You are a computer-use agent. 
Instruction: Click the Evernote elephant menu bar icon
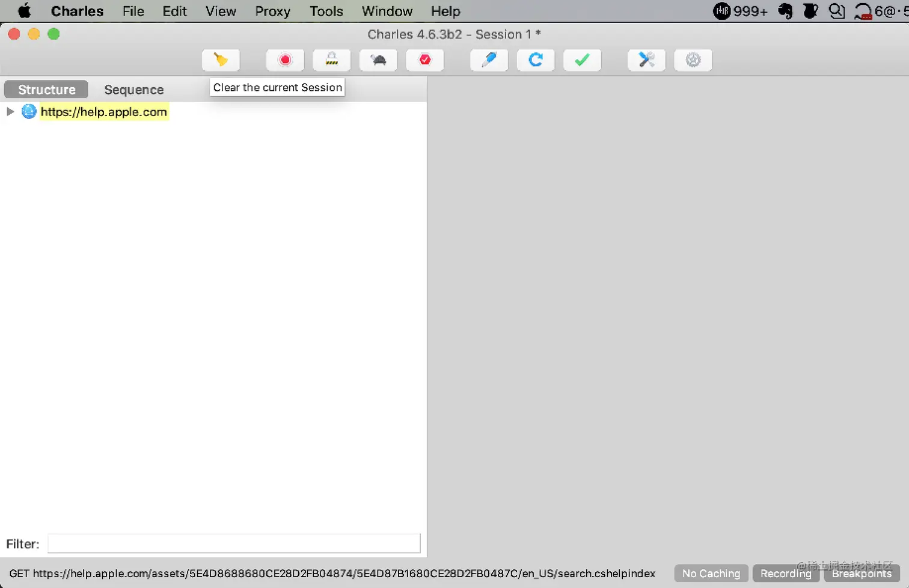coord(785,11)
